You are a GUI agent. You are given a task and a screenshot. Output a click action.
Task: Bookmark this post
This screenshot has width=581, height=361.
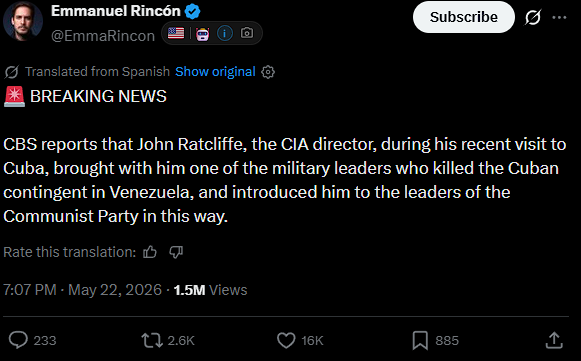(x=420, y=340)
